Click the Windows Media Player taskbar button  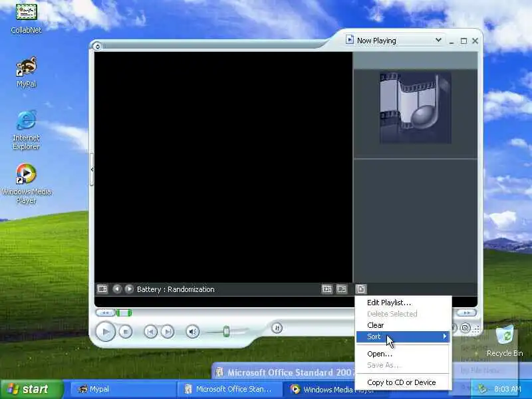(x=321, y=389)
